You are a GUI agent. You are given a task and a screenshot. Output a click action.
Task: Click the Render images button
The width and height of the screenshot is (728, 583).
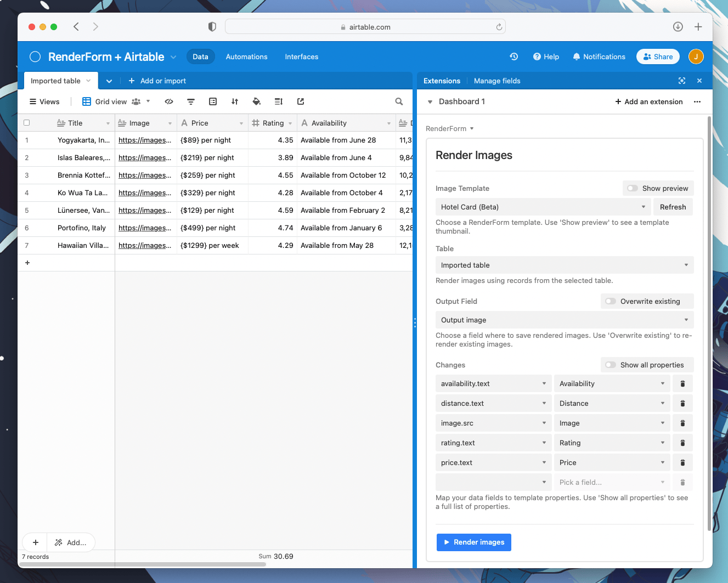pyautogui.click(x=473, y=542)
